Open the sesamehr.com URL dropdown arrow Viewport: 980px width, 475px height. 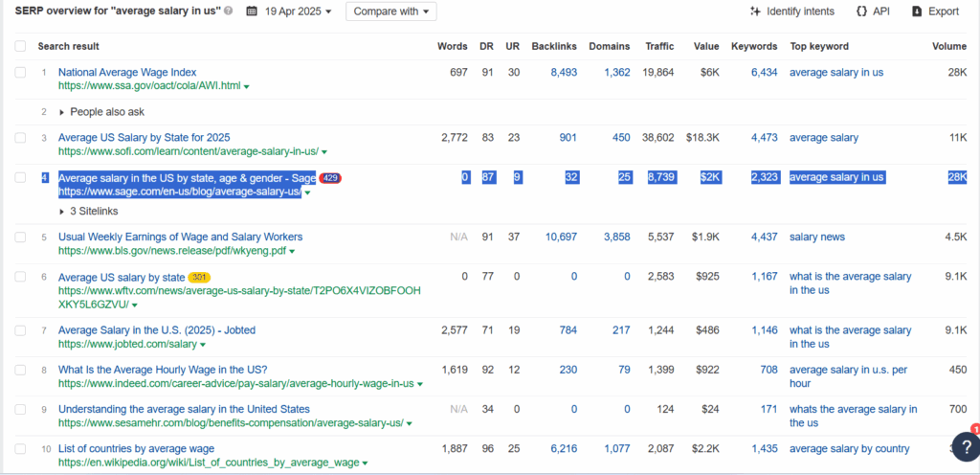(x=409, y=423)
